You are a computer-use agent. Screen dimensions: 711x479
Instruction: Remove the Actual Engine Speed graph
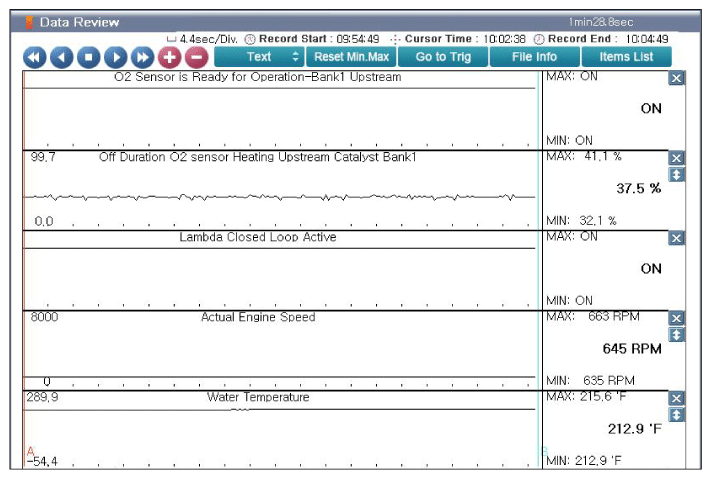coord(676,319)
